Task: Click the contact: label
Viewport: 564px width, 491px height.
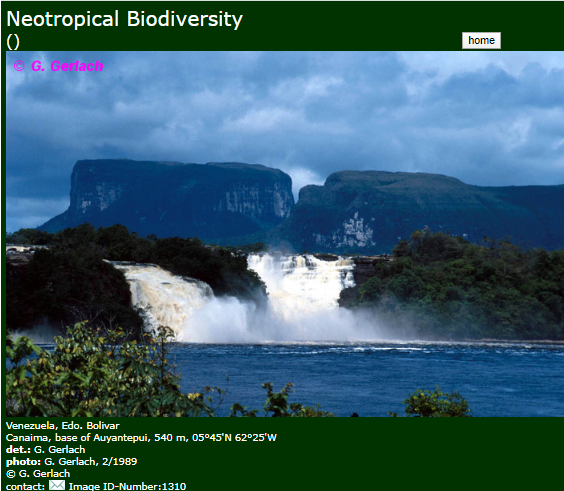Action: coord(26,486)
